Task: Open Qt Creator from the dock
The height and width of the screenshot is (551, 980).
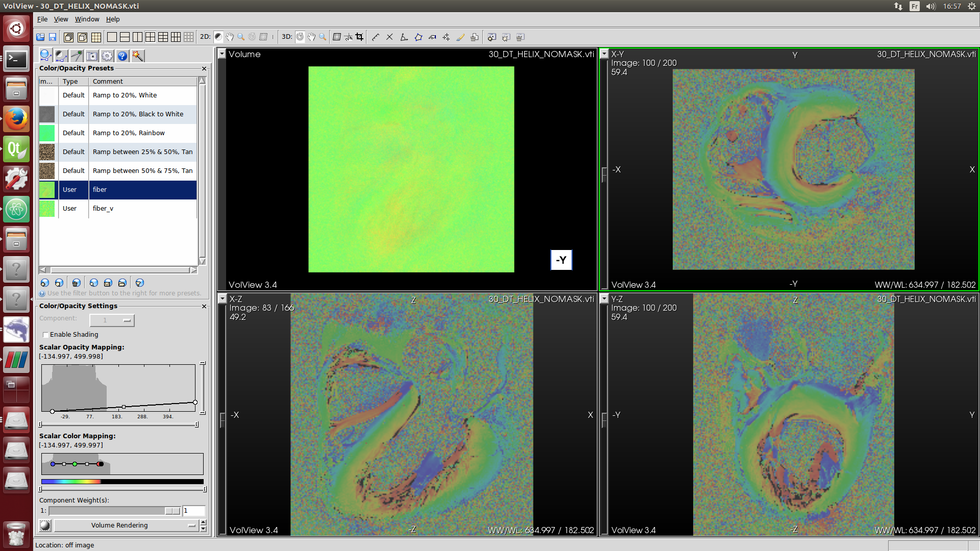Action: click(x=16, y=149)
